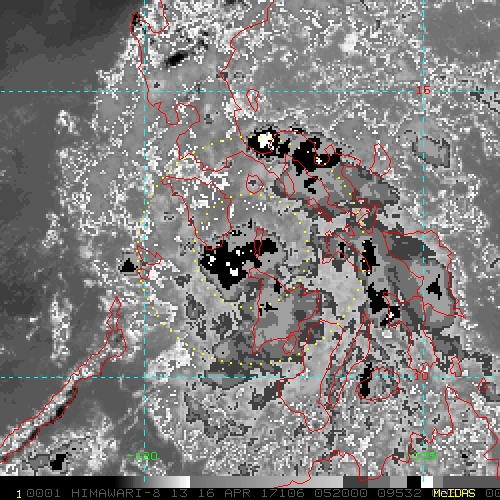Click the 16 APR date text
The image size is (500, 500).
224,493
